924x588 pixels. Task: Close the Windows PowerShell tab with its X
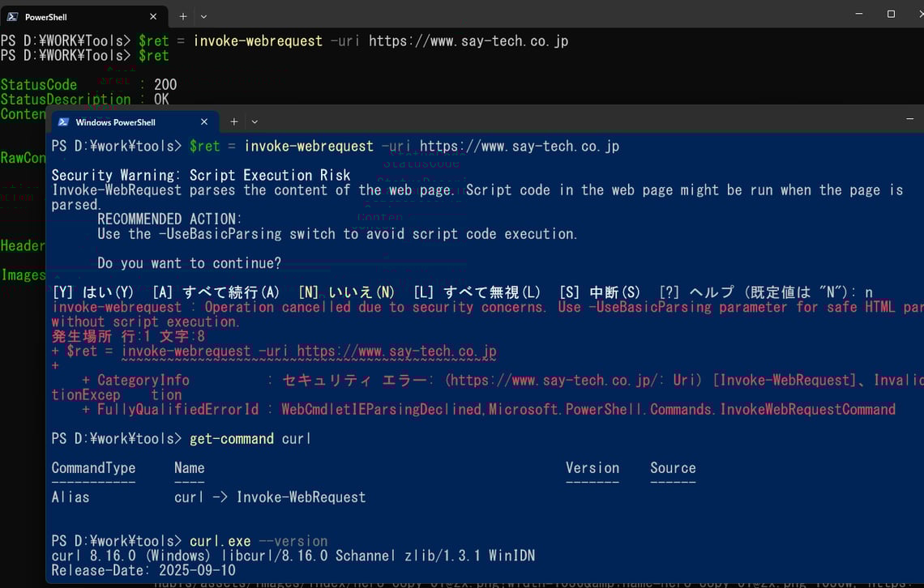point(204,121)
